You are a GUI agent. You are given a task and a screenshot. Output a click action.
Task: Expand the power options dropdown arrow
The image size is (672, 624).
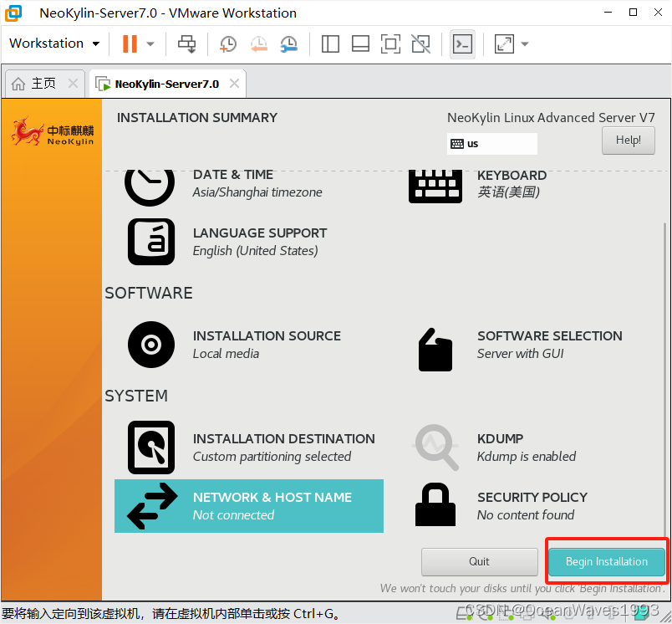click(x=150, y=43)
